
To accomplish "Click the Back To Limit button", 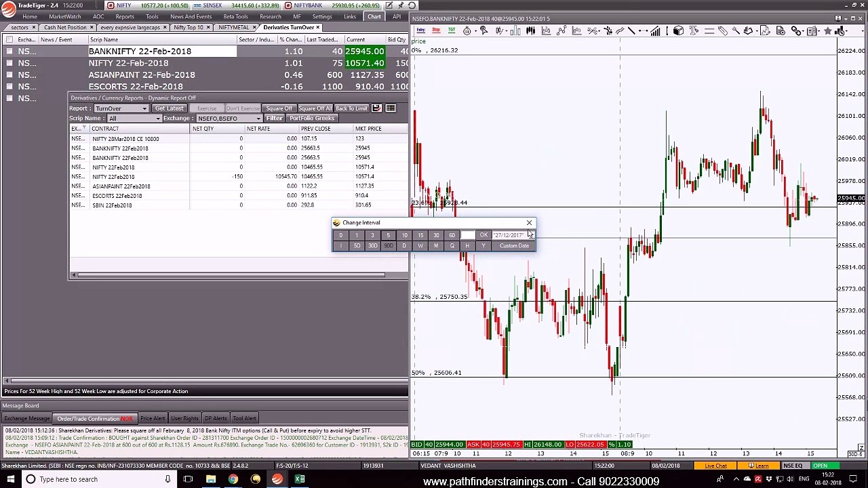I will pos(351,108).
